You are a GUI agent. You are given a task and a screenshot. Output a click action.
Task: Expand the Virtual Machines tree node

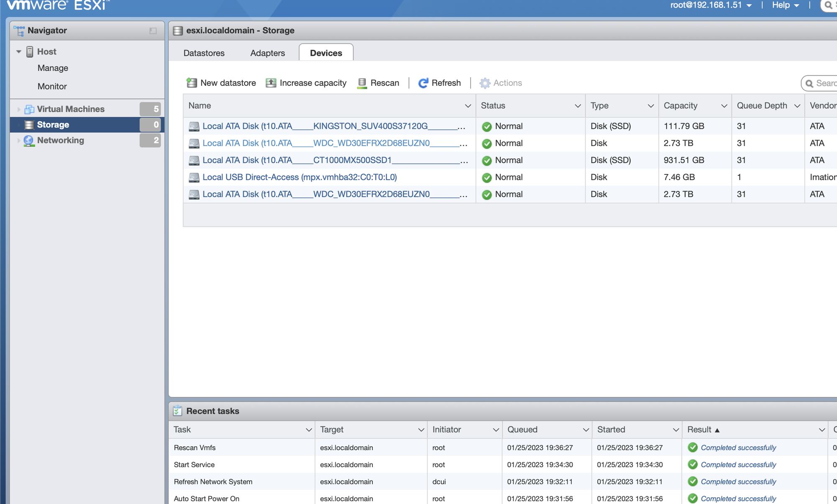(19, 109)
